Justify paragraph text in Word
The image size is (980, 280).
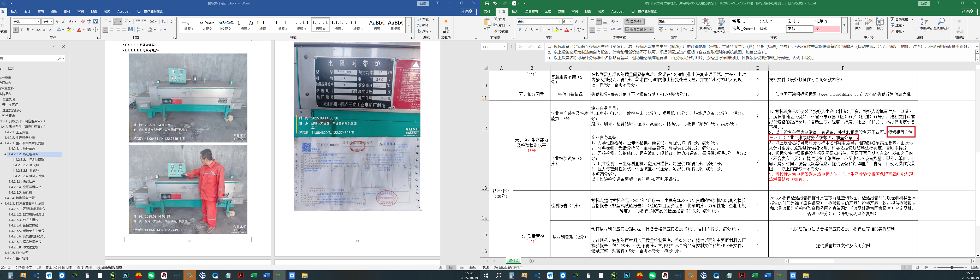click(124, 30)
